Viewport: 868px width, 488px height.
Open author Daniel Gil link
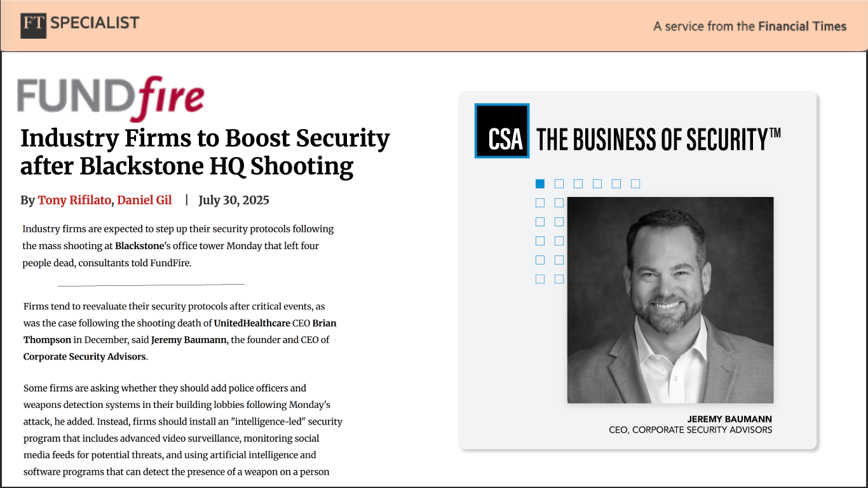click(144, 200)
